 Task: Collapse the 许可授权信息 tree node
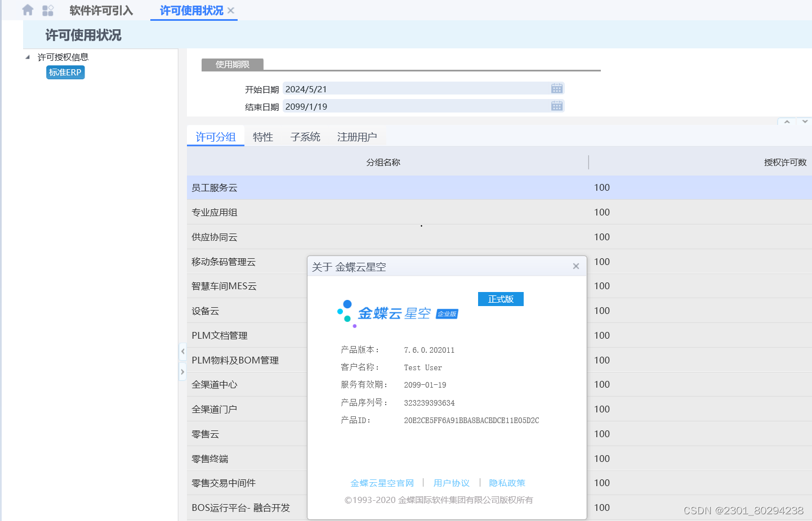pyautogui.click(x=28, y=57)
